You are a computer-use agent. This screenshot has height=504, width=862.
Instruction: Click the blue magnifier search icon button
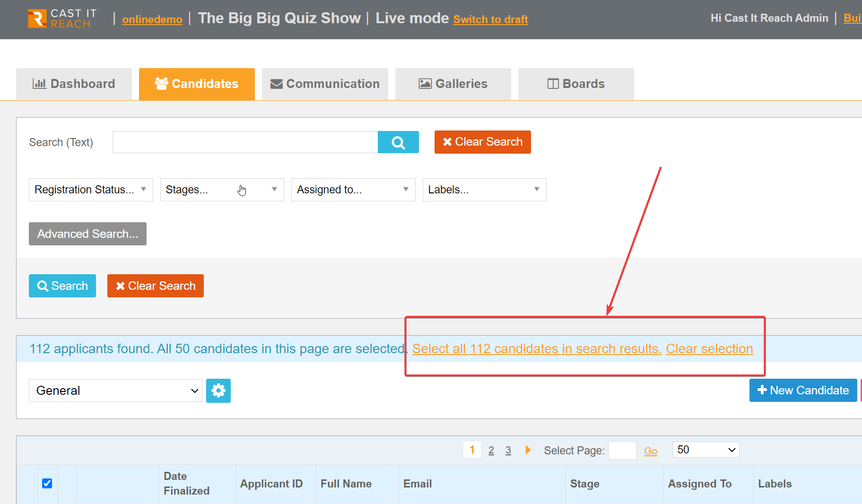398,142
